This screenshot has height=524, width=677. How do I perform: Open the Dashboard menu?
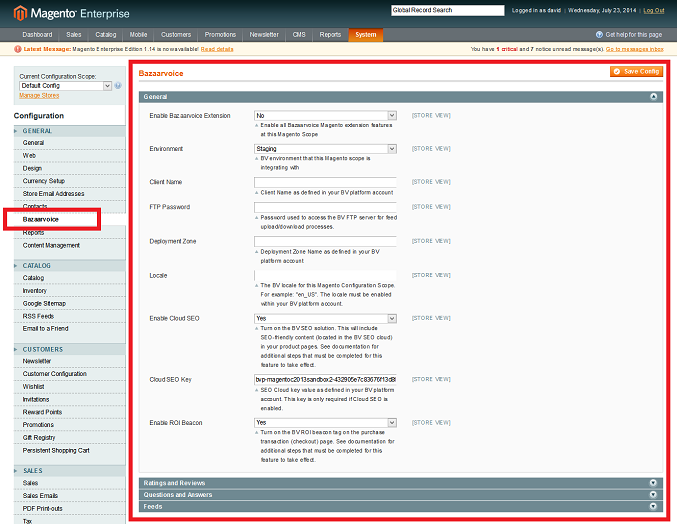pyautogui.click(x=37, y=35)
